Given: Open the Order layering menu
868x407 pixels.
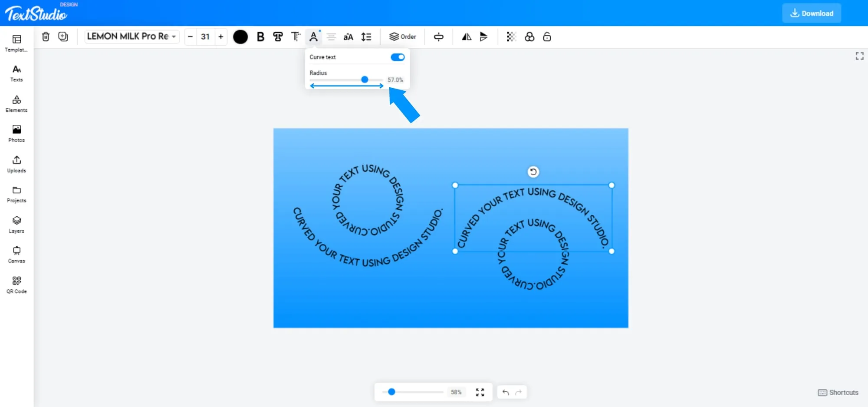Looking at the screenshot, I should click(x=403, y=37).
